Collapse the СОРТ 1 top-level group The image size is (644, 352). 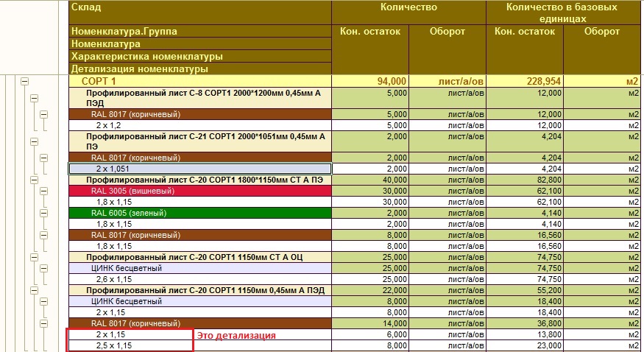(x=24, y=82)
